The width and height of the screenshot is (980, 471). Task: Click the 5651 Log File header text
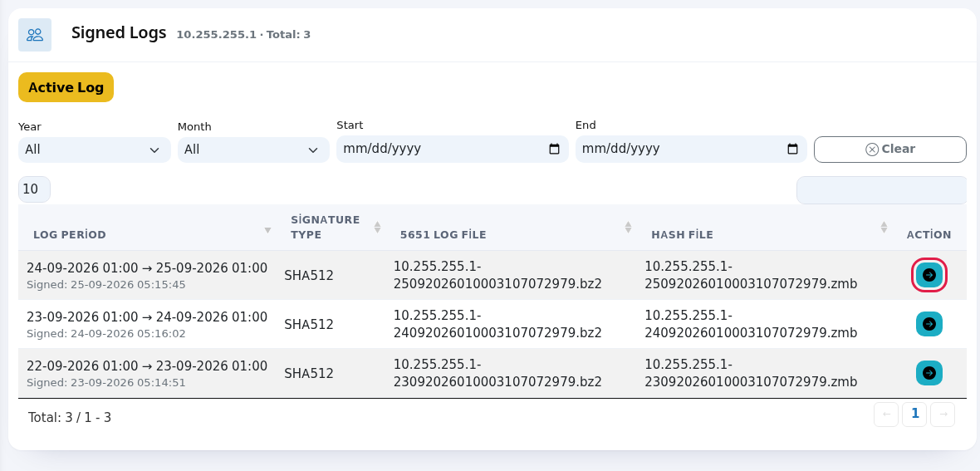pyautogui.click(x=443, y=234)
